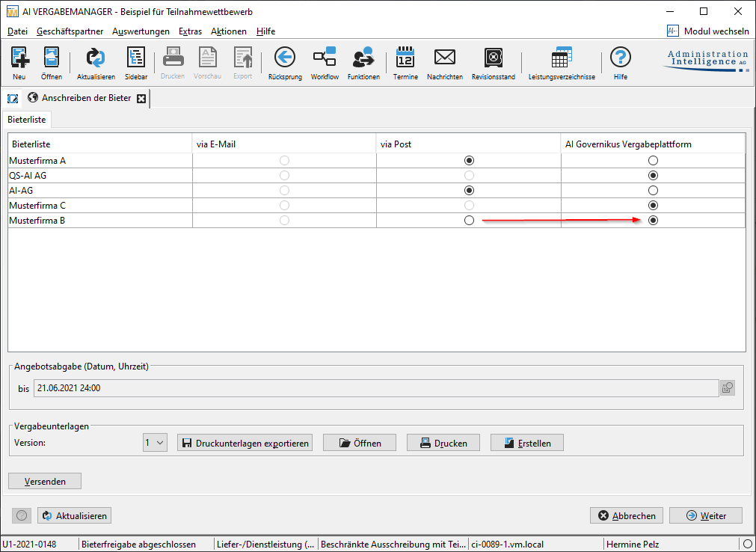Close the Anschreiben der Bieter tab

point(141,98)
